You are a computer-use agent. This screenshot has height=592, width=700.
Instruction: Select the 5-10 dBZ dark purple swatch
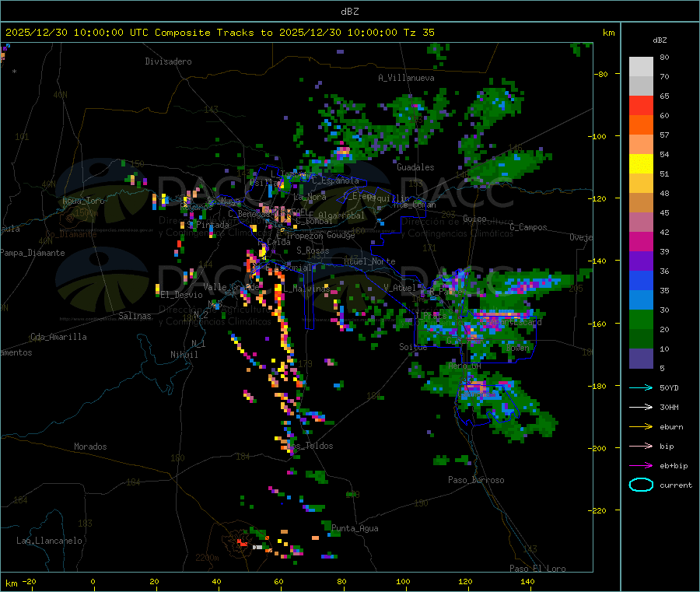[641, 359]
